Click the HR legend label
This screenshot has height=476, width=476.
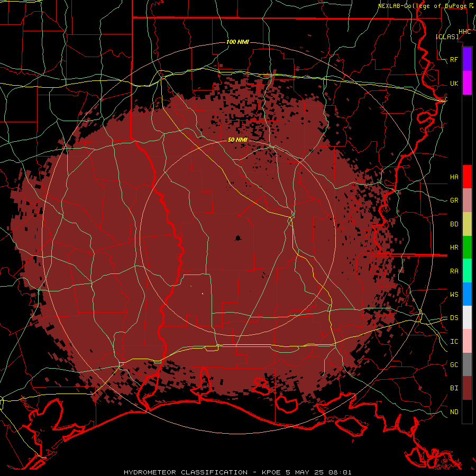click(x=454, y=248)
